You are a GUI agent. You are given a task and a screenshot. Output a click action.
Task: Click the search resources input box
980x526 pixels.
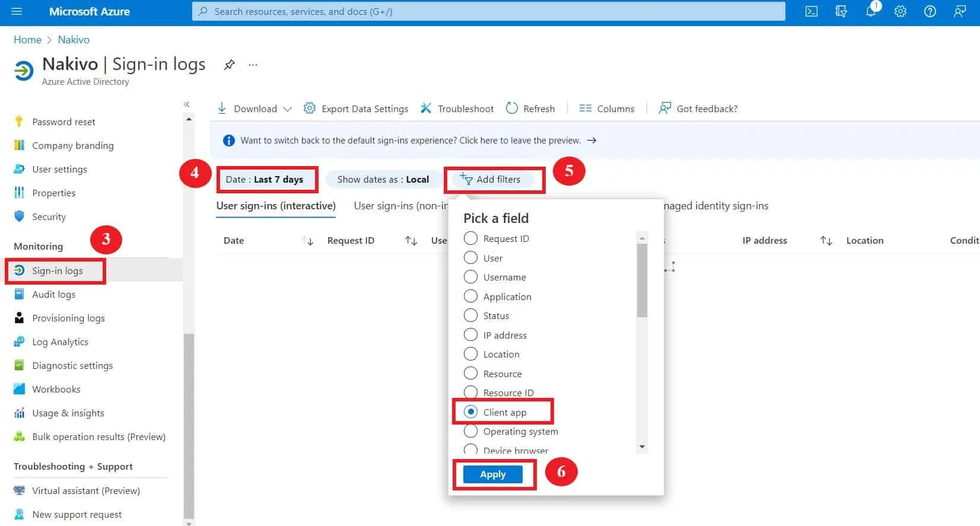pyautogui.click(x=488, y=11)
